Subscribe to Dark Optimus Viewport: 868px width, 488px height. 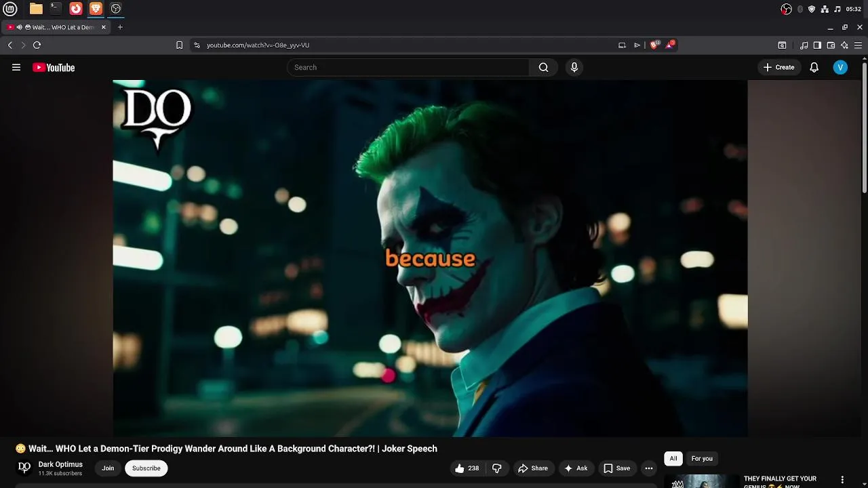pos(146,468)
